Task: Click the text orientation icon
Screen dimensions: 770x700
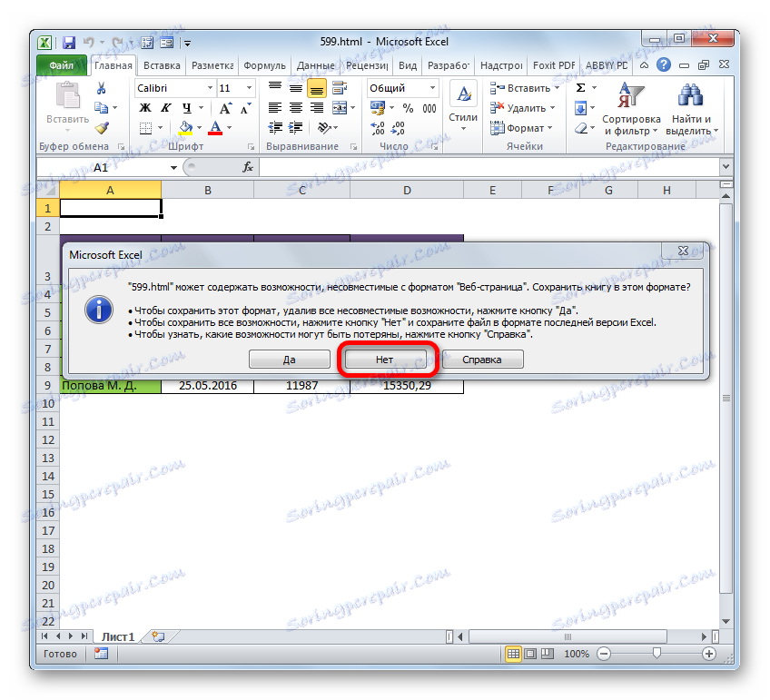Action: [324, 128]
